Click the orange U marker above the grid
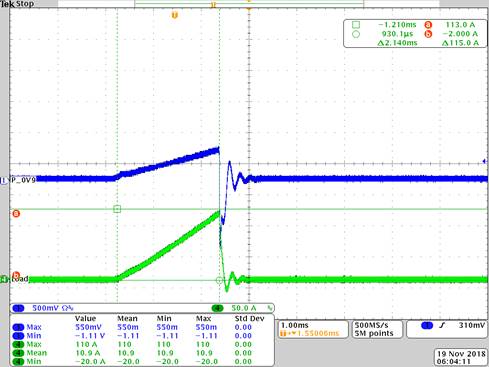 pos(174,15)
